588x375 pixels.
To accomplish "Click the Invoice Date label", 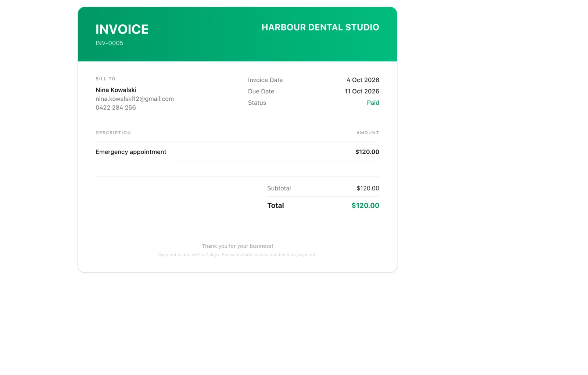I will (x=265, y=80).
